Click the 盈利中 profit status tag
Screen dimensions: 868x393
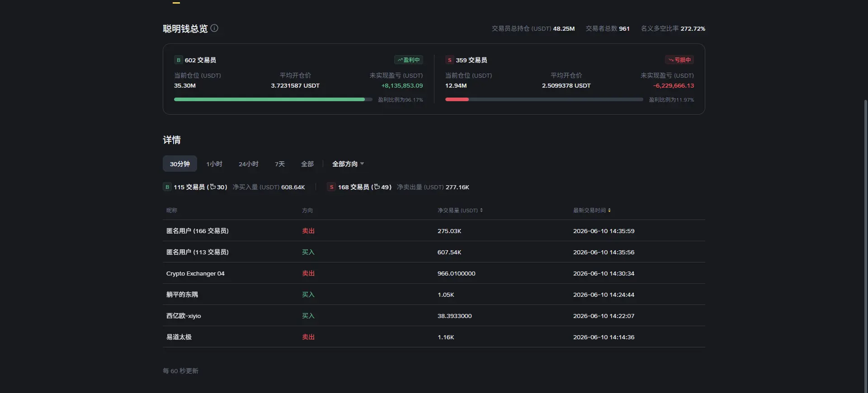point(409,60)
